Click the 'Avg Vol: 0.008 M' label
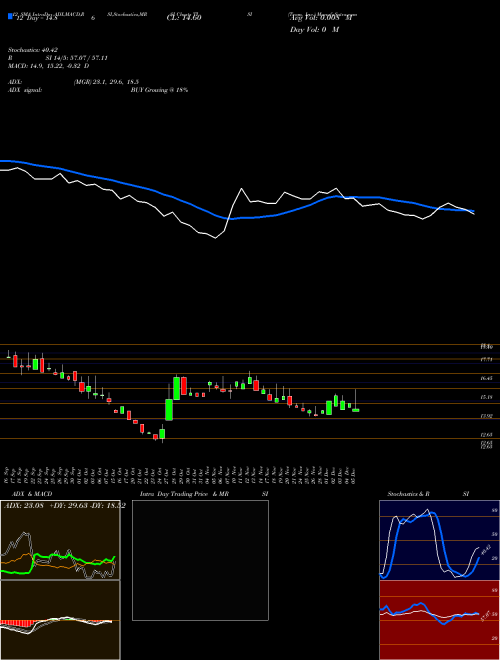 (321, 18)
